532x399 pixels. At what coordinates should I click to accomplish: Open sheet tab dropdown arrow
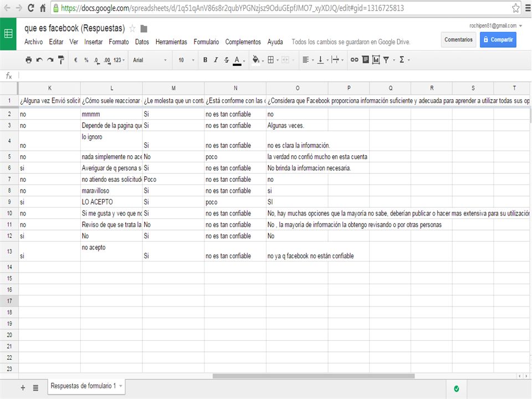[121, 386]
